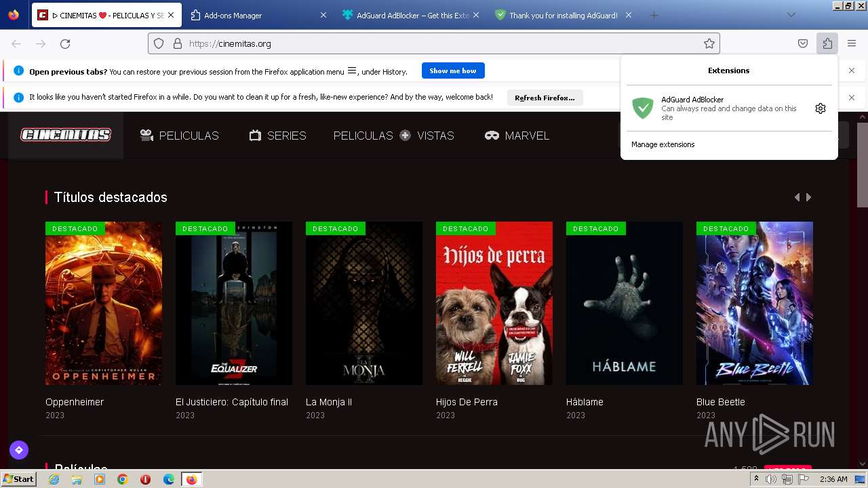868x488 pixels.
Task: Select the CINEMITAS tab
Action: point(107,15)
